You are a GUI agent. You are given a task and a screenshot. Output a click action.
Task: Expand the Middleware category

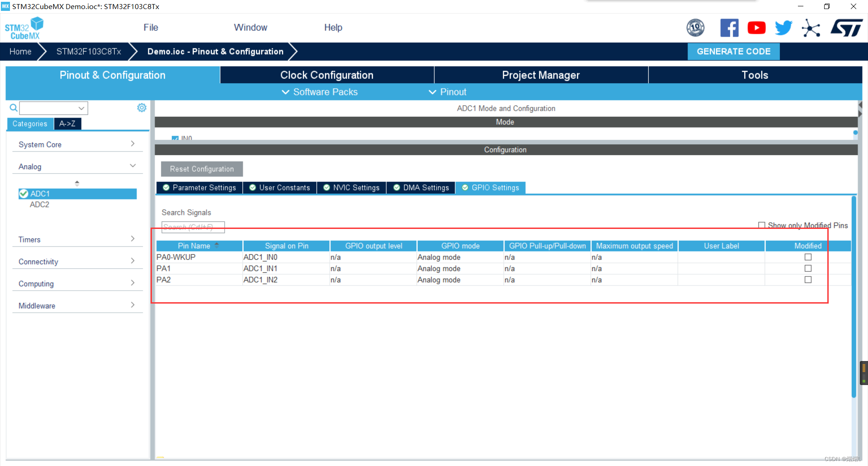click(77, 306)
